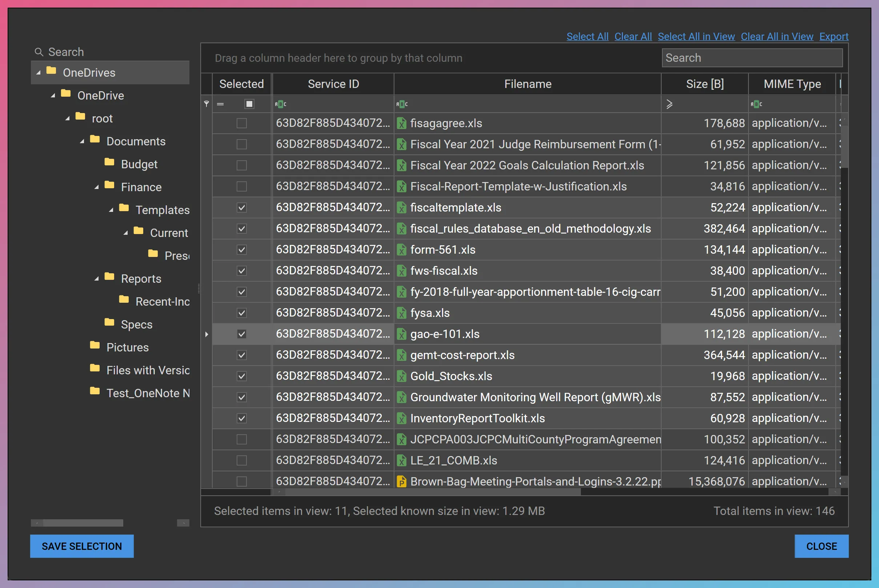This screenshot has width=879, height=588.
Task: Uncheck the fws-fiscal.xls checkbox
Action: [x=242, y=270]
